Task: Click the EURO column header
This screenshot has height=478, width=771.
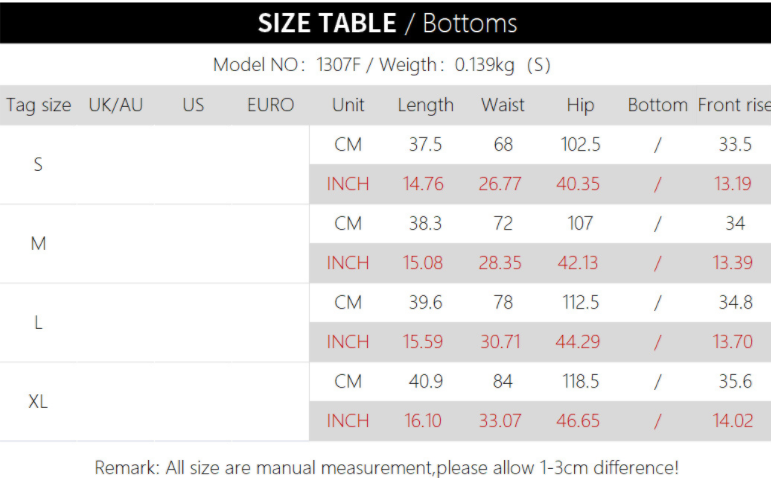Action: coord(270,105)
